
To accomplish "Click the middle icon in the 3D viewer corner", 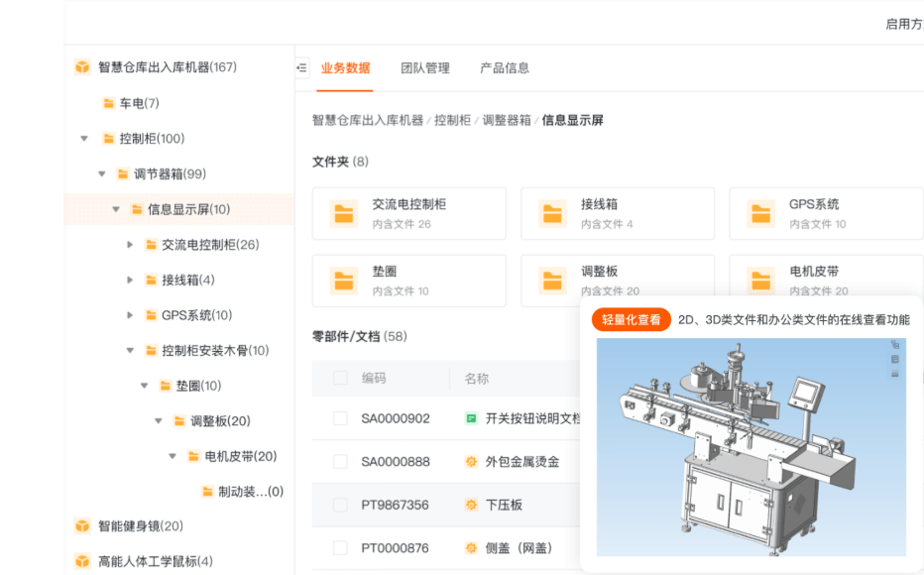I will point(894,359).
